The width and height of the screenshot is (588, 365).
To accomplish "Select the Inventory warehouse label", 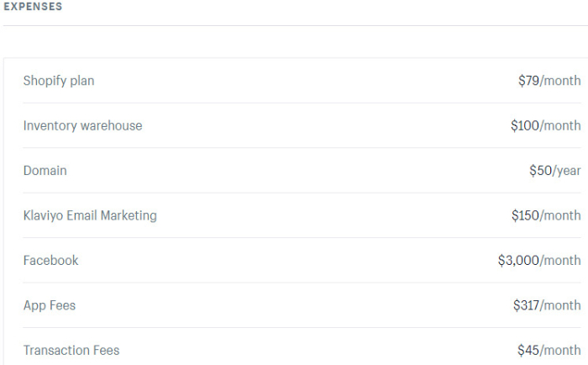I will (x=83, y=125).
